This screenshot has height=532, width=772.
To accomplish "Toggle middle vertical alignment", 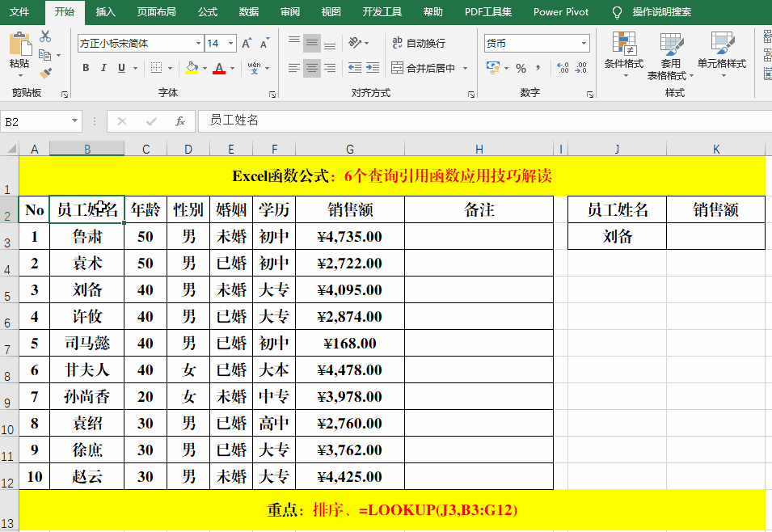I will pyautogui.click(x=312, y=44).
